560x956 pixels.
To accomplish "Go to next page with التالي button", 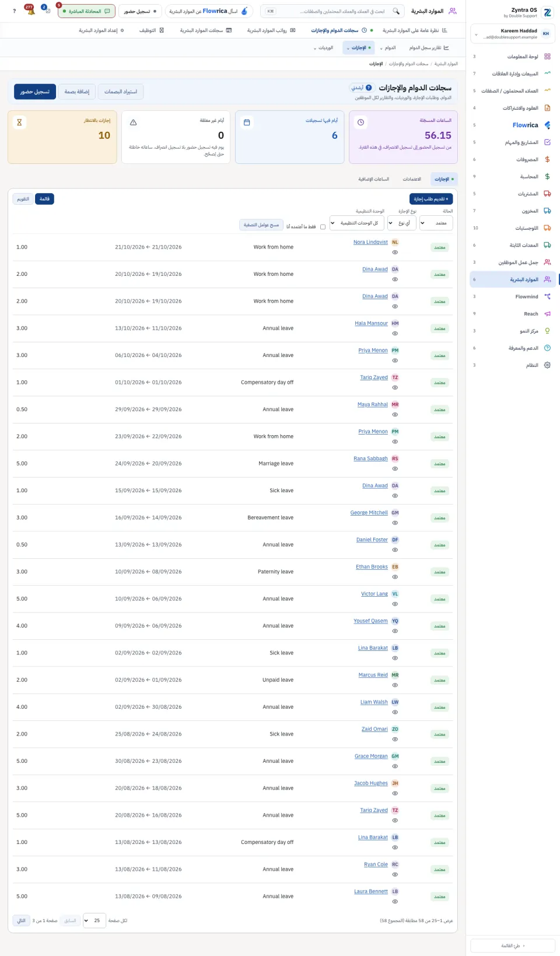I will click(x=21, y=920).
